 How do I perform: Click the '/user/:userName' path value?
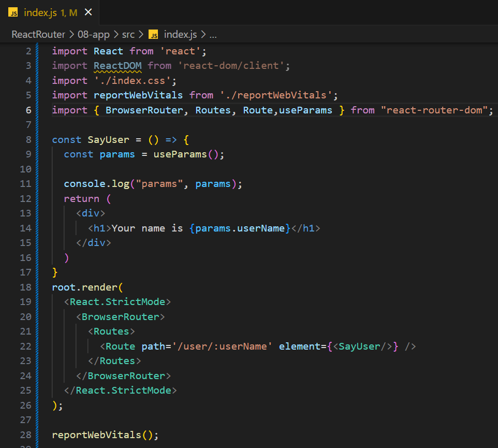pyautogui.click(x=222, y=346)
